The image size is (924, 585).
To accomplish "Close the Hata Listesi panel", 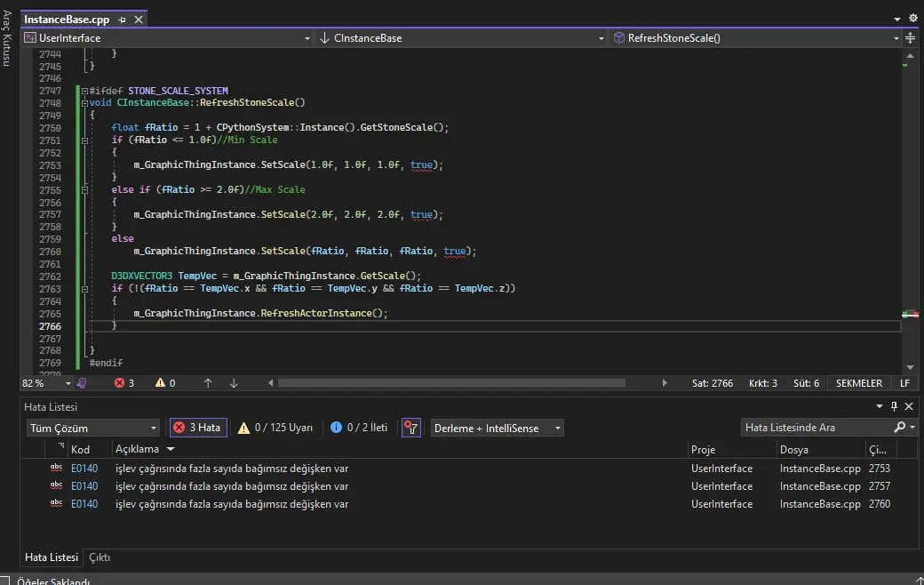I will (909, 406).
